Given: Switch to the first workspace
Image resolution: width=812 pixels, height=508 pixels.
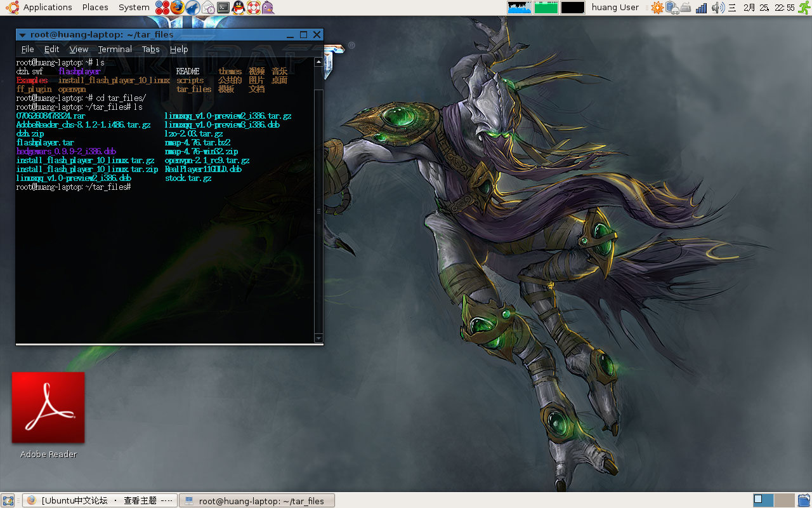Looking at the screenshot, I should point(763,500).
